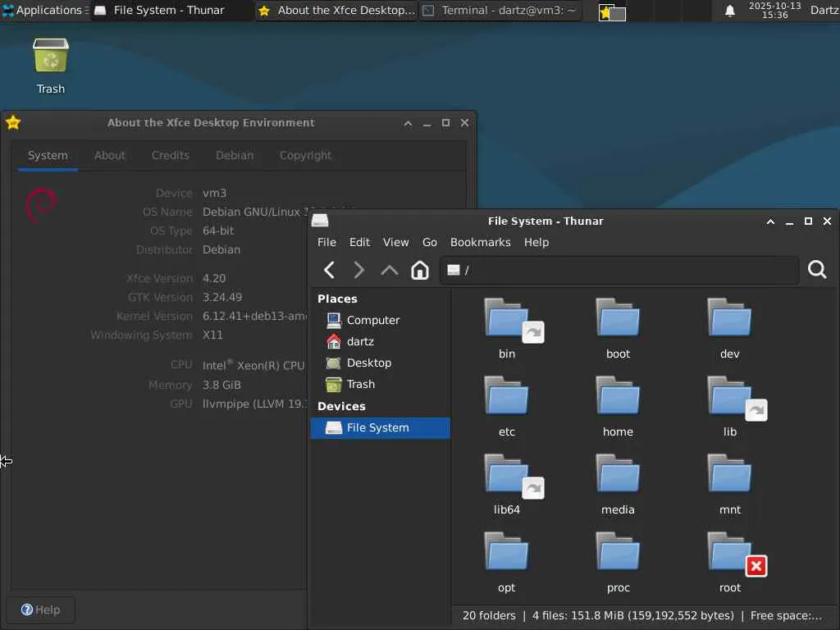Click the forward navigation arrow
Image resolution: width=840 pixels, height=630 pixels.
pyautogui.click(x=359, y=270)
